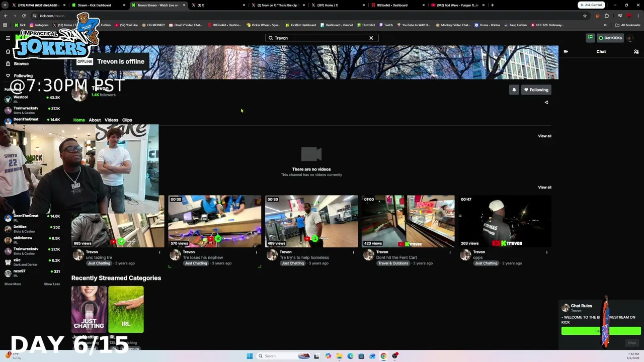
Task: Click the Get KICKs button
Action: (x=610, y=38)
